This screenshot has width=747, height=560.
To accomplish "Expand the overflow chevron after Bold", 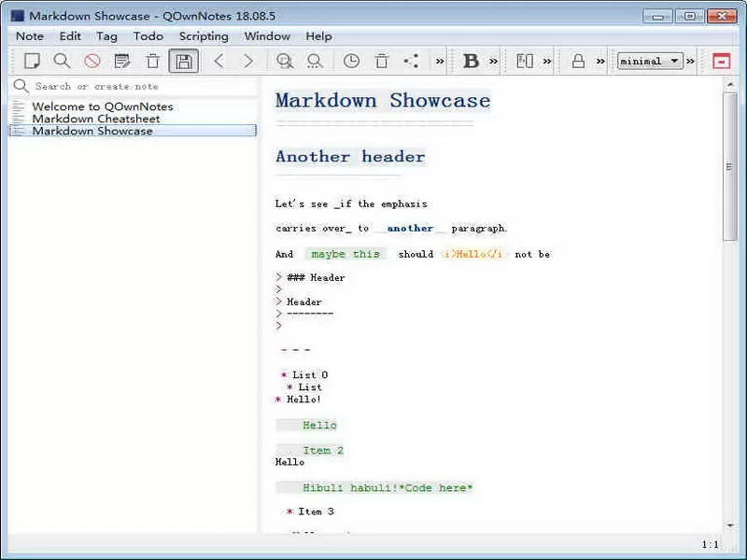I will (492, 60).
